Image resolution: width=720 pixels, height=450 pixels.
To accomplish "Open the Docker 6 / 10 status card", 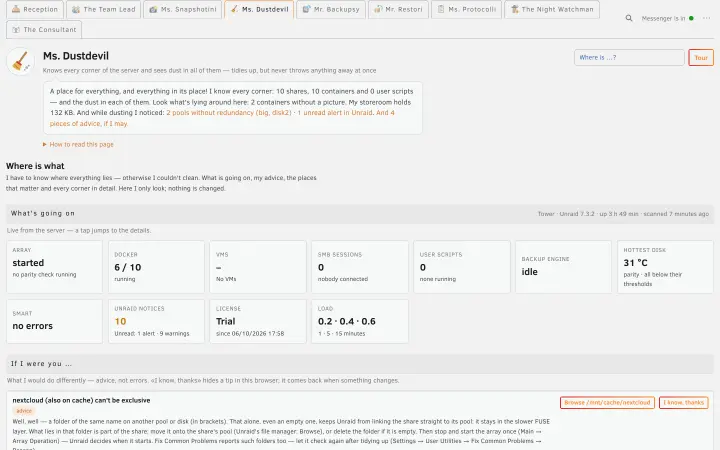I will [156, 267].
